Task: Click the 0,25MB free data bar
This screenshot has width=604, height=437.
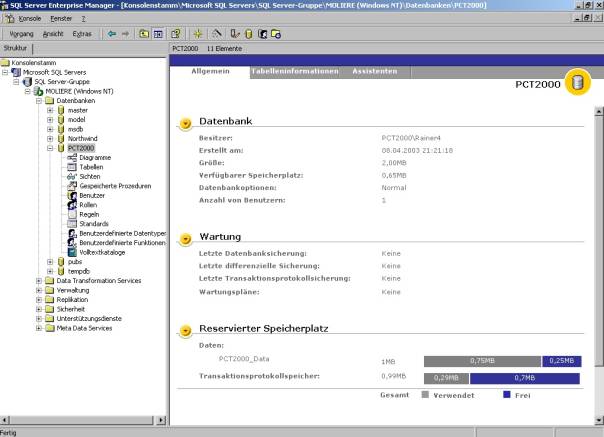Action: coord(562,361)
